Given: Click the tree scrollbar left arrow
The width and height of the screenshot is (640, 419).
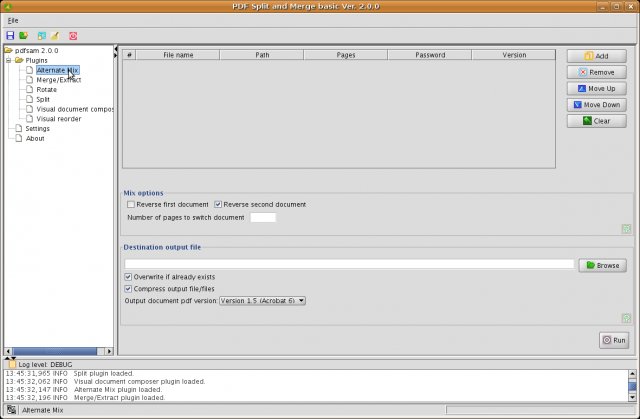Looking at the screenshot, I should pos(8,351).
